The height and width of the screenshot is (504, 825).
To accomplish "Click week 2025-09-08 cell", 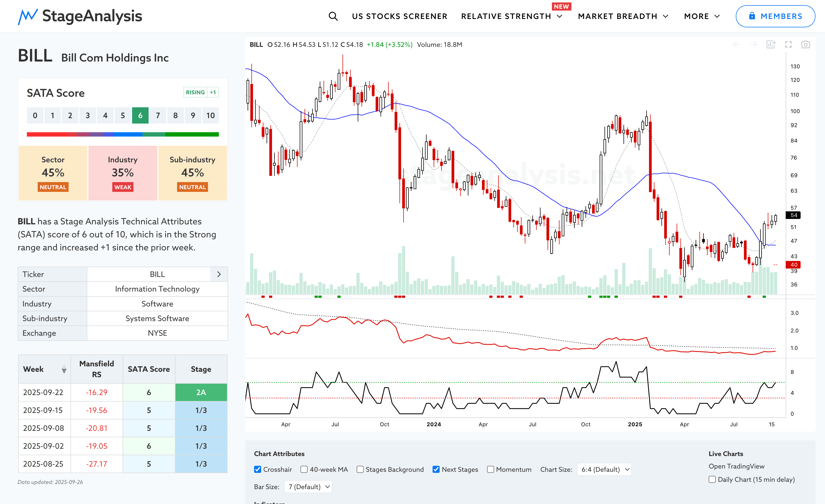I will click(44, 428).
